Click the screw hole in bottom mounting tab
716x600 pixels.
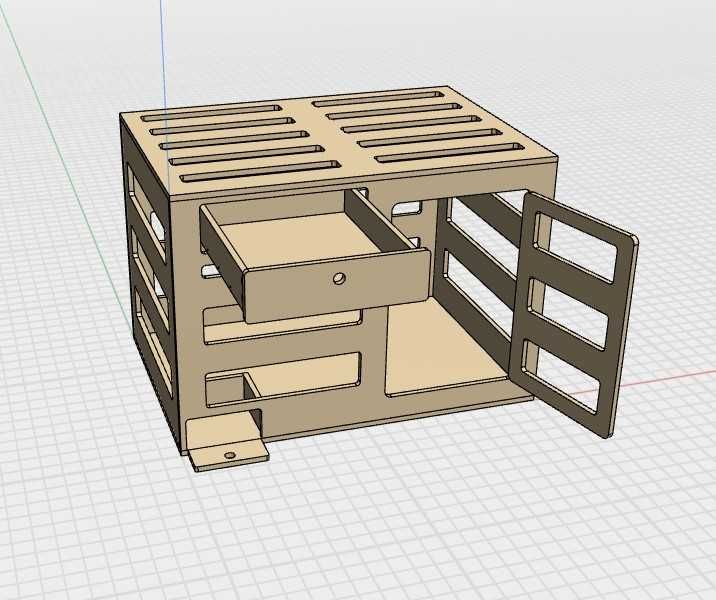230,455
